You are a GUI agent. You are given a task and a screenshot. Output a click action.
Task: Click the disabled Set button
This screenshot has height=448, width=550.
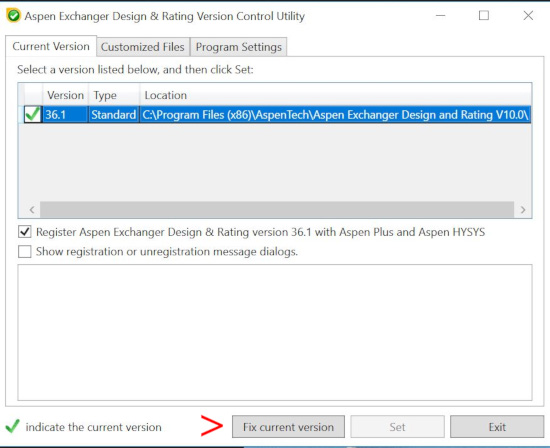tap(397, 427)
